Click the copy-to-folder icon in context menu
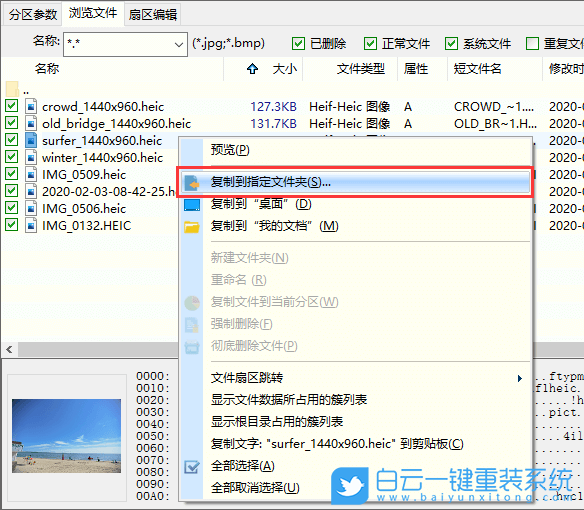The height and width of the screenshot is (510, 584). pyautogui.click(x=192, y=183)
